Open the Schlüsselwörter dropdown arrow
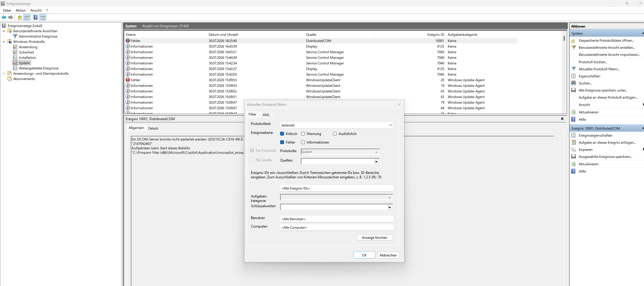This screenshot has height=286, width=644. tap(389, 207)
